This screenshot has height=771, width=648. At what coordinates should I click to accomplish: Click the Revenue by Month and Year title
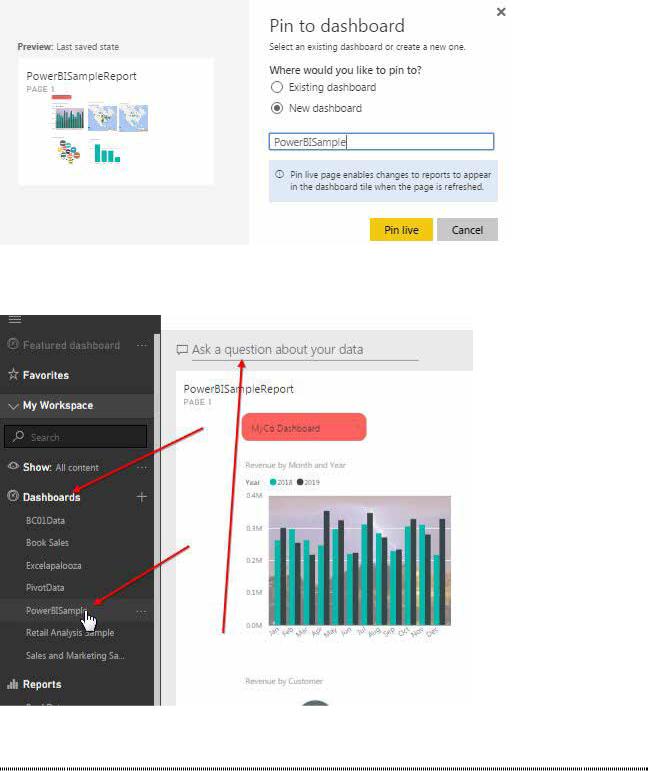click(295, 465)
